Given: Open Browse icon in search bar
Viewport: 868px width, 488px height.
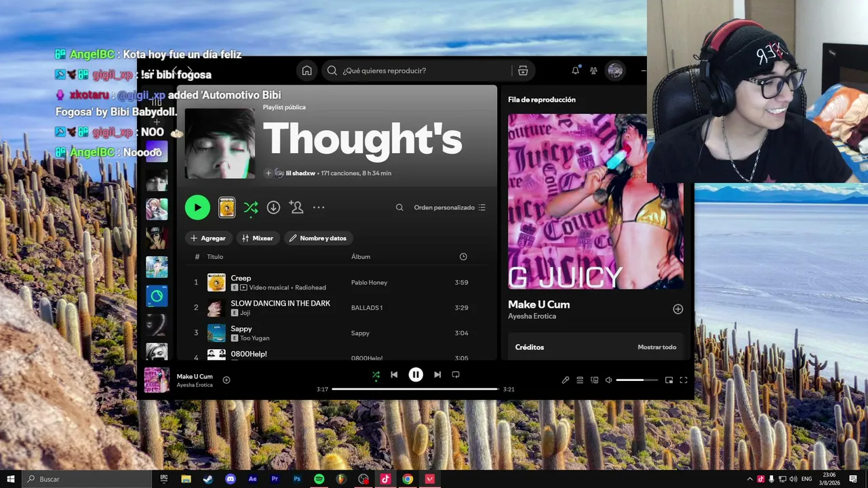Looking at the screenshot, I should [523, 70].
